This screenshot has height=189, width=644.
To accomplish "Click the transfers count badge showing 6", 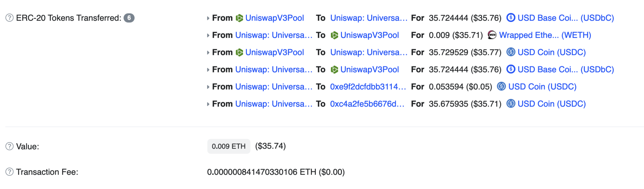I will [x=129, y=18].
